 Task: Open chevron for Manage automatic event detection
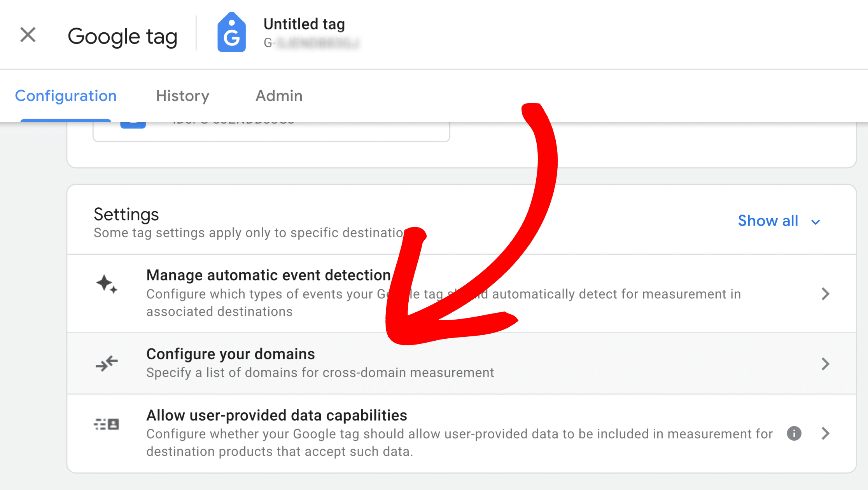pyautogui.click(x=825, y=294)
